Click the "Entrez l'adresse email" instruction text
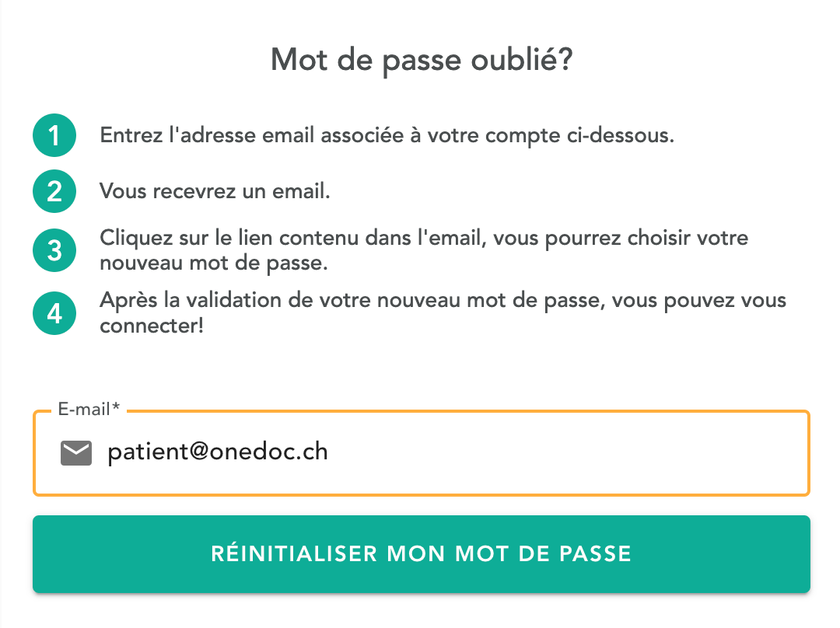 point(387,136)
